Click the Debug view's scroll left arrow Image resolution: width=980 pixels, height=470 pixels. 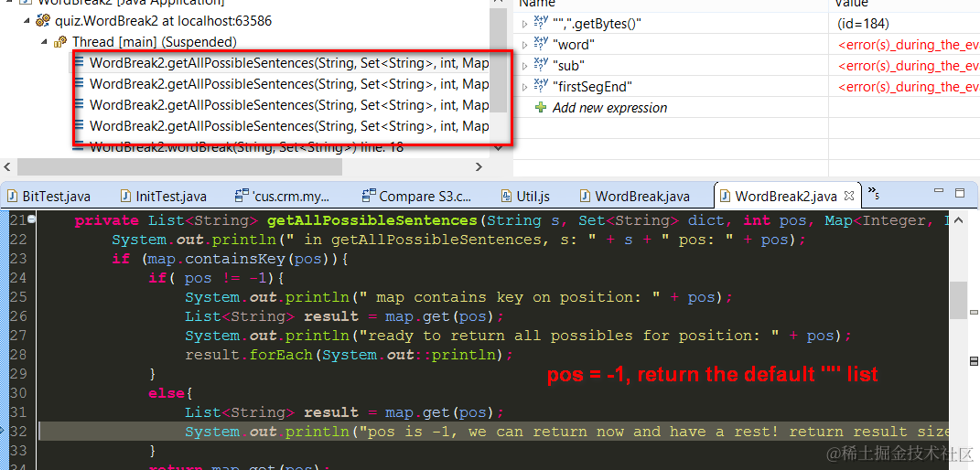point(8,166)
